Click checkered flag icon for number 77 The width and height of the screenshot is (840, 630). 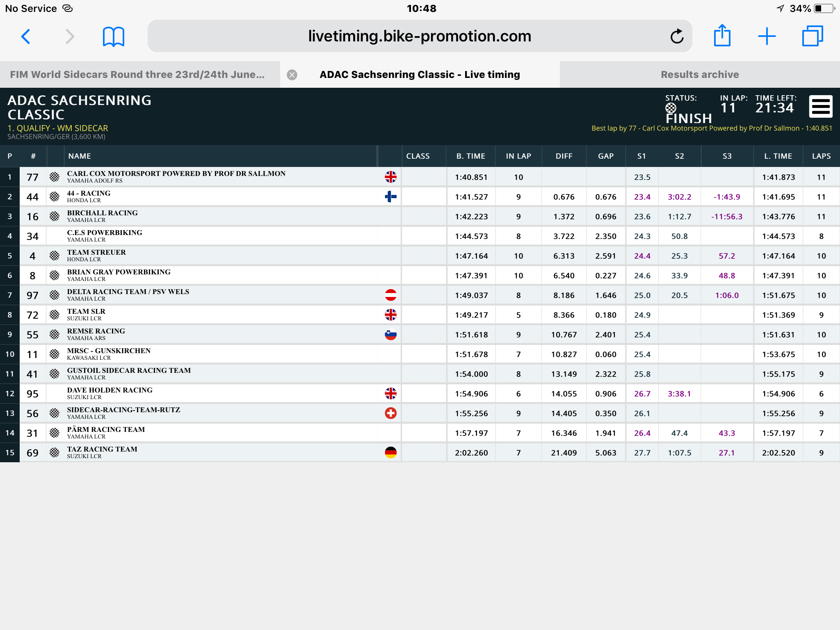pos(55,177)
